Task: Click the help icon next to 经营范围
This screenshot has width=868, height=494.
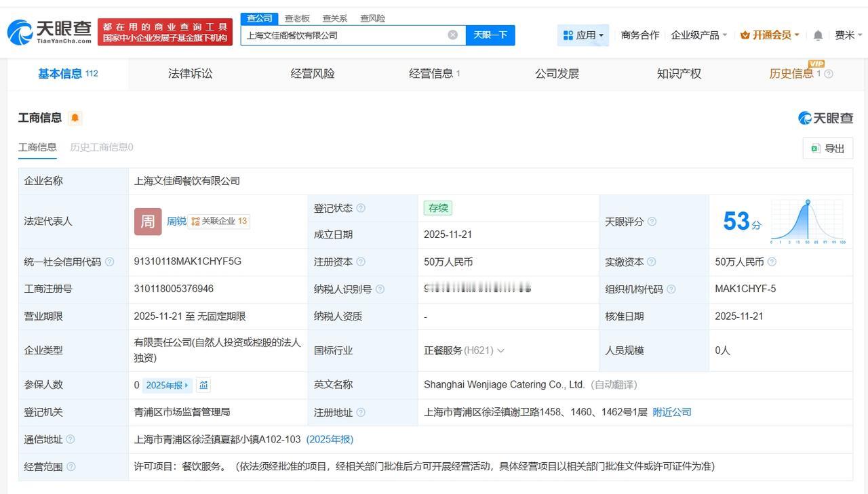Action: coord(71,467)
